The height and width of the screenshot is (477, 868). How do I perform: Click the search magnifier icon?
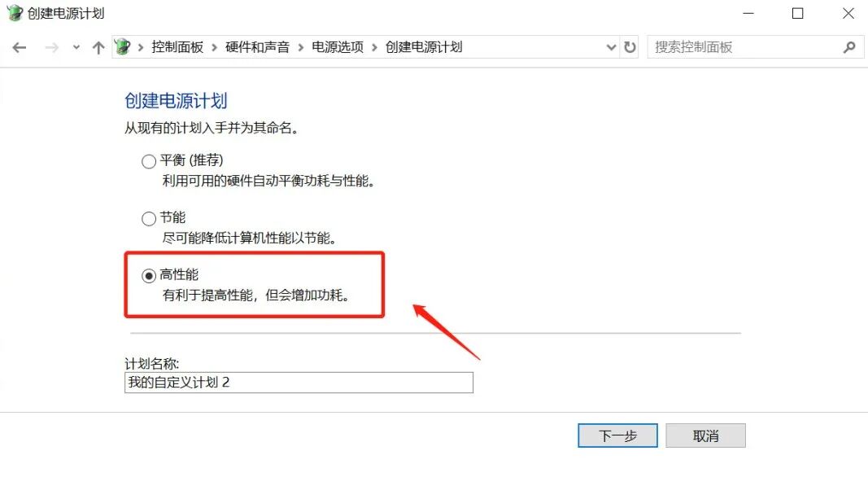(x=849, y=47)
